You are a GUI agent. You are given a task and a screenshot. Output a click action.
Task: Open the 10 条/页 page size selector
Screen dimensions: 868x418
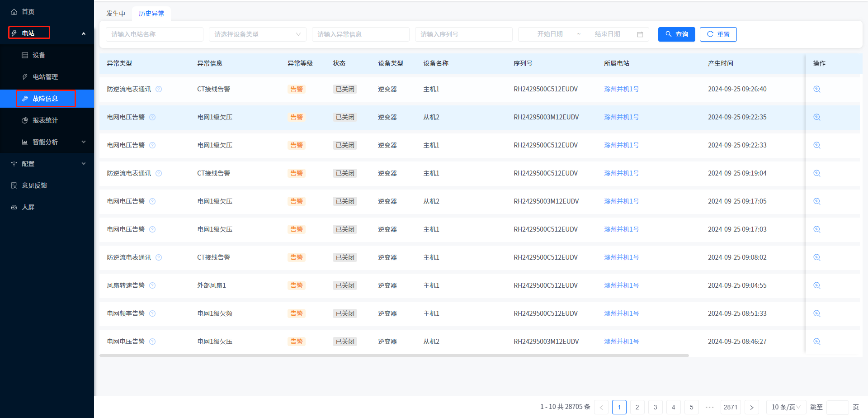tap(786, 407)
